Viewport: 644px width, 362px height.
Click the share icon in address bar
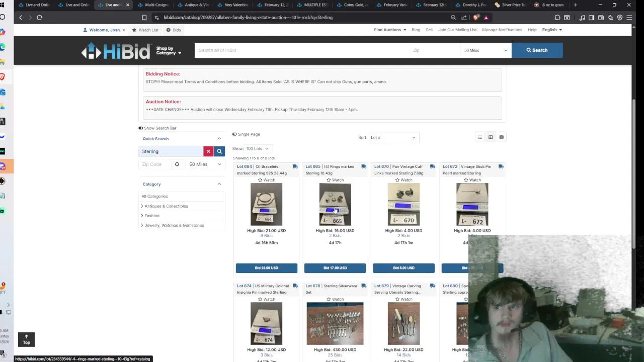pos(464,18)
